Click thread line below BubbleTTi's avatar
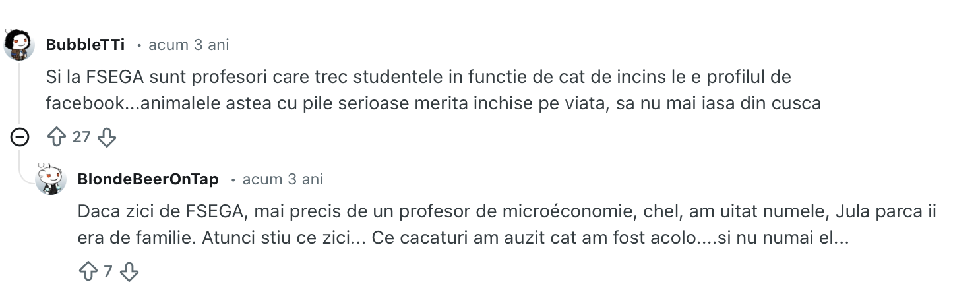Image resolution: width=980 pixels, height=307 pixels. (20, 92)
